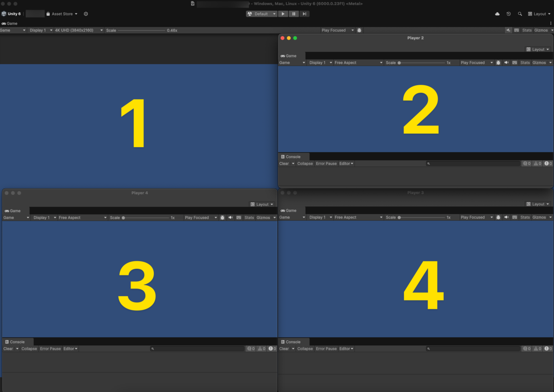Open the editor undo history icon
The image size is (554, 392).
coord(508,14)
